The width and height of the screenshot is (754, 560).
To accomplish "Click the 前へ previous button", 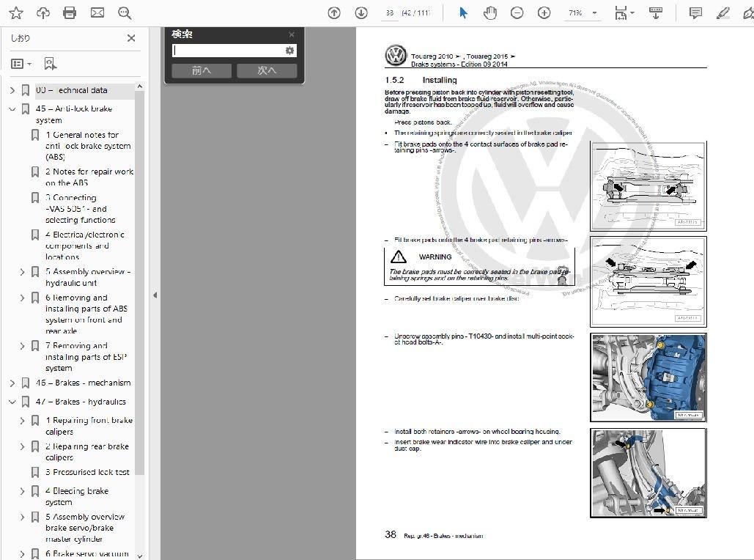I will 201,70.
